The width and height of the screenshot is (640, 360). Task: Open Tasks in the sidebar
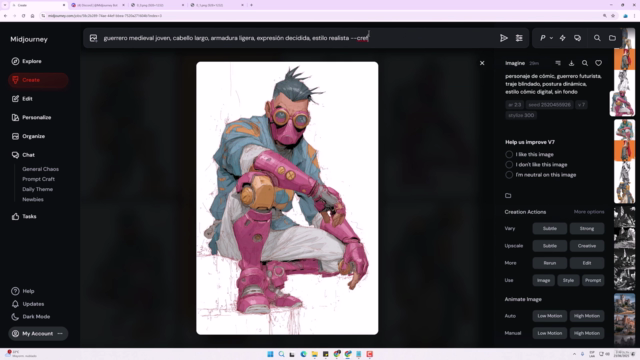coord(24,216)
